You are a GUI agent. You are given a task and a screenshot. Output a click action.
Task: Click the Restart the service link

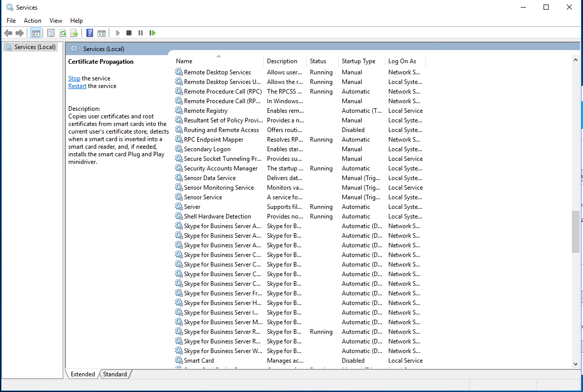(x=77, y=86)
